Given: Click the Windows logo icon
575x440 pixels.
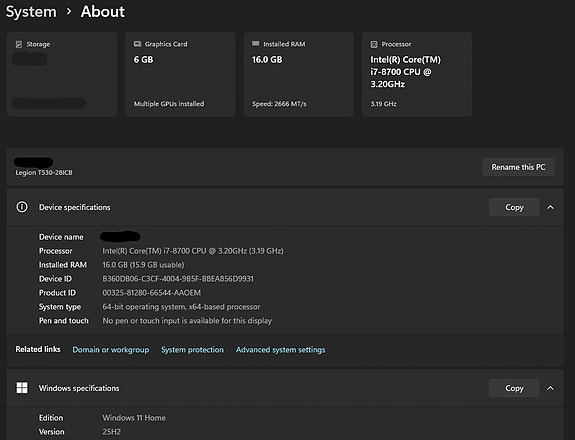Looking at the screenshot, I should point(22,388).
